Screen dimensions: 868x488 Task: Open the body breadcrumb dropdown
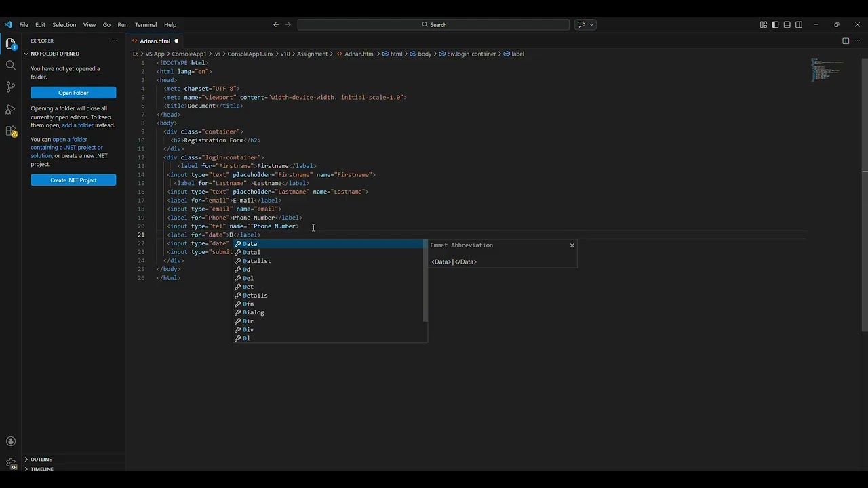pyautogui.click(x=421, y=54)
